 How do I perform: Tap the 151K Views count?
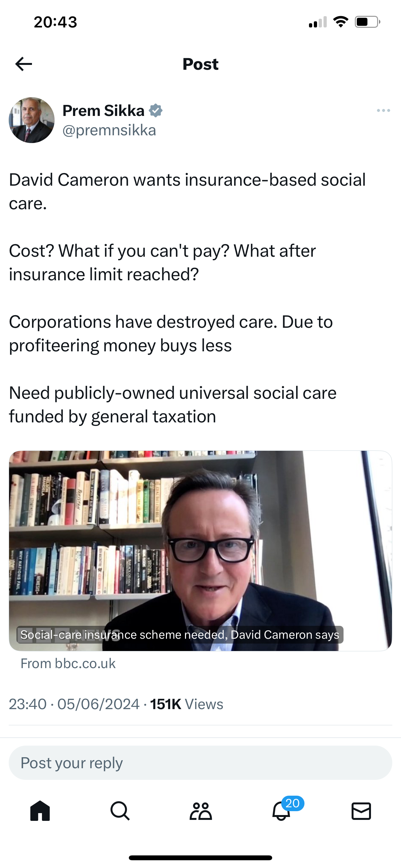[x=187, y=704]
